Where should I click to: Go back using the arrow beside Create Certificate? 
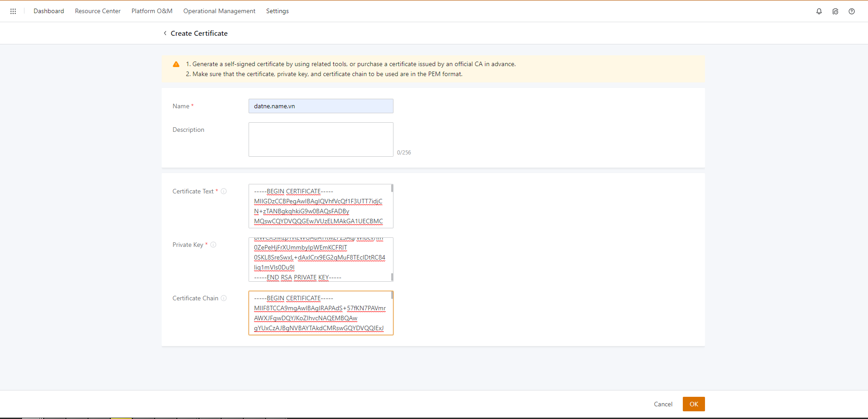coord(165,33)
